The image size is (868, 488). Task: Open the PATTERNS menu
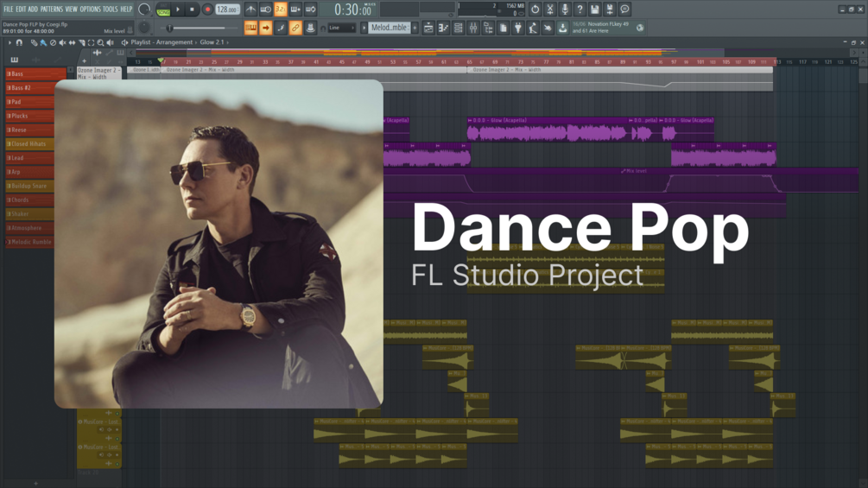[x=52, y=10]
